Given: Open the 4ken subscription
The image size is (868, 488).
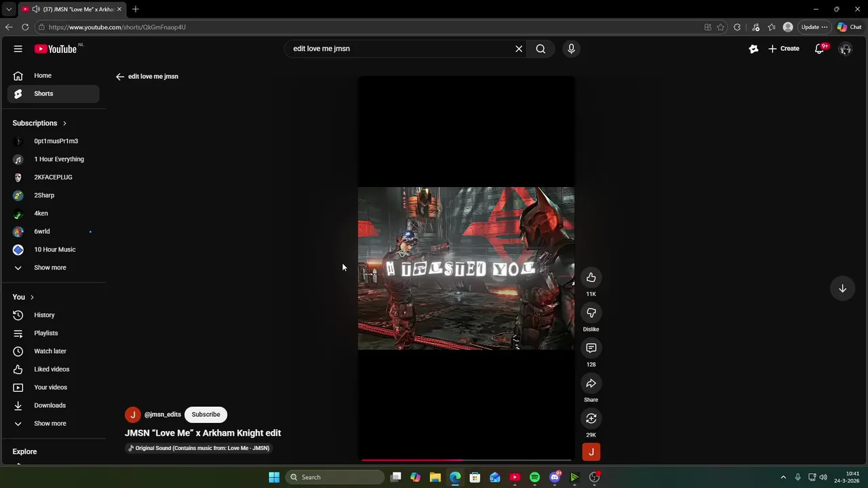Looking at the screenshot, I should (54, 213).
